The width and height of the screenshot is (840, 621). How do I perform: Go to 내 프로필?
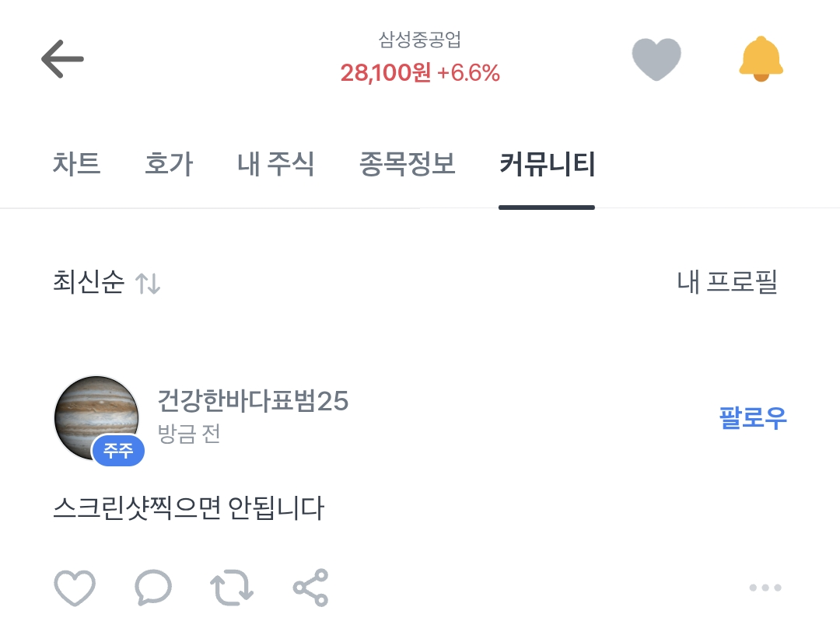[x=727, y=283]
